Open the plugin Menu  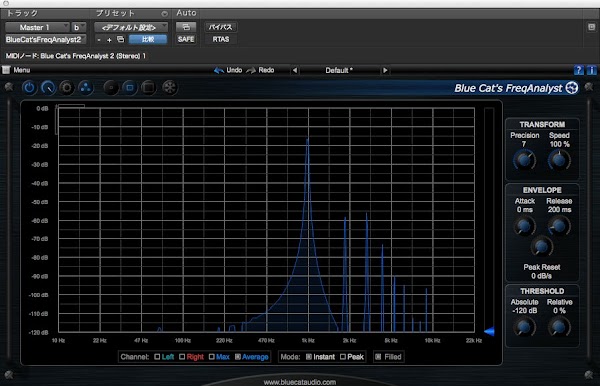point(21,70)
